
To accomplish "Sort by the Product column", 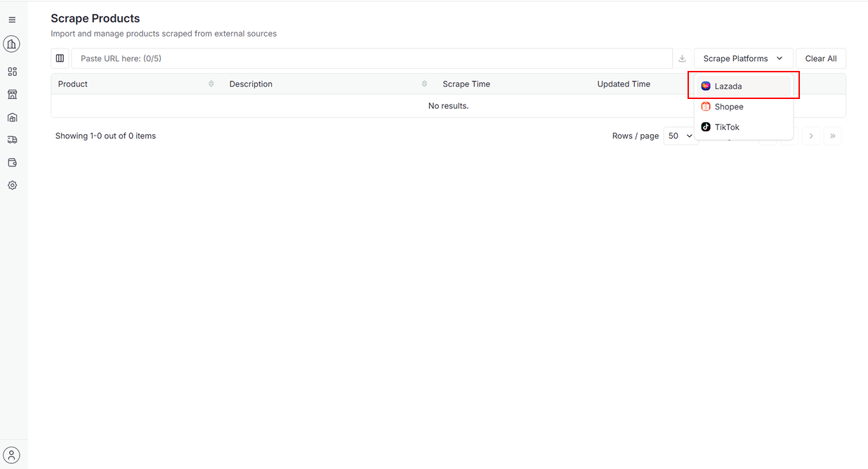I will tap(211, 84).
